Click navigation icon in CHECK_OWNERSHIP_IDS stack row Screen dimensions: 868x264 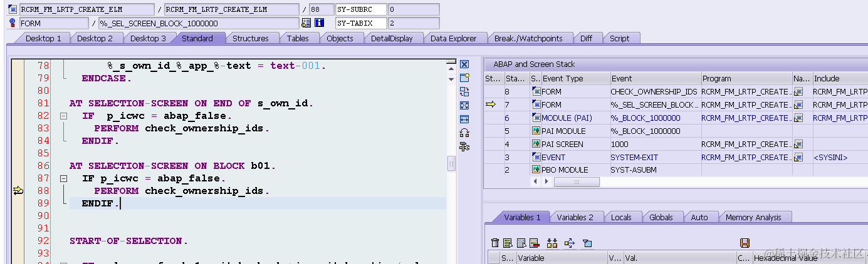coord(798,91)
